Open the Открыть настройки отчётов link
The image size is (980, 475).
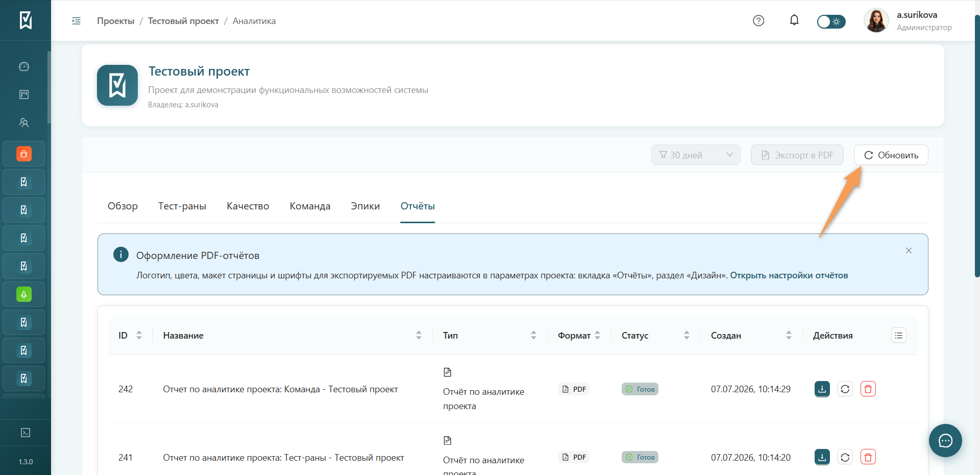(x=789, y=276)
